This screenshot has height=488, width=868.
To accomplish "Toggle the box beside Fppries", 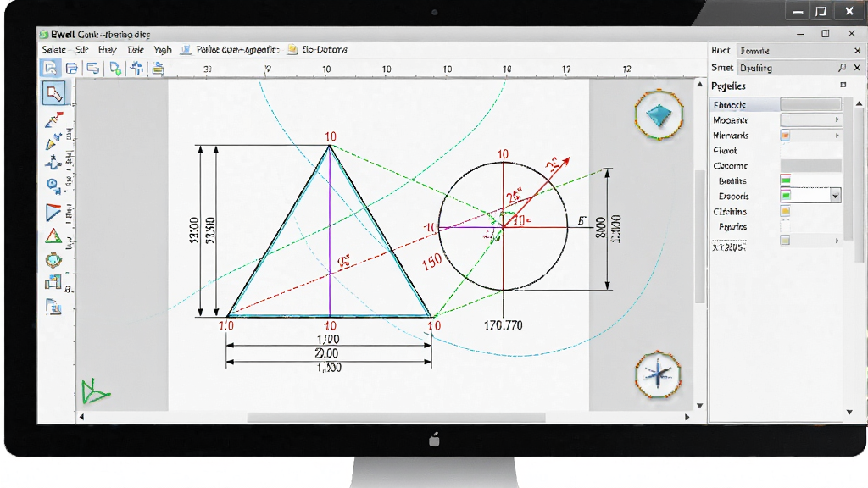I will point(785,226).
